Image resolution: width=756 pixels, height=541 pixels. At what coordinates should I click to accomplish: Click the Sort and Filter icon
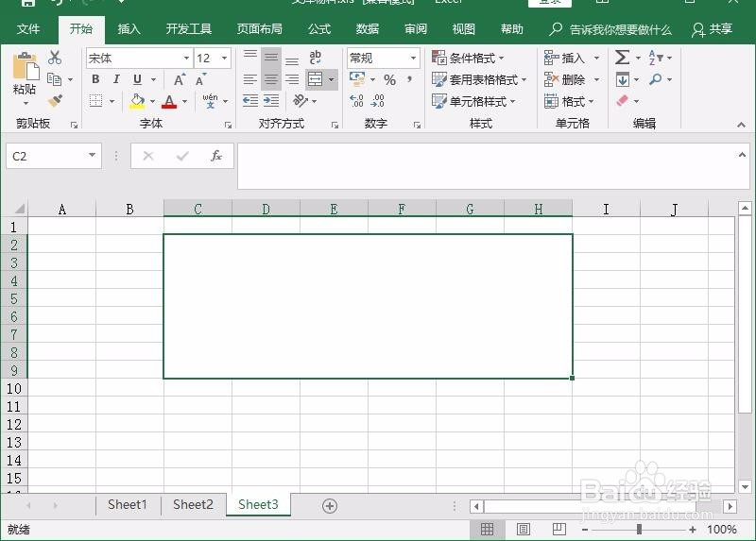click(x=655, y=58)
